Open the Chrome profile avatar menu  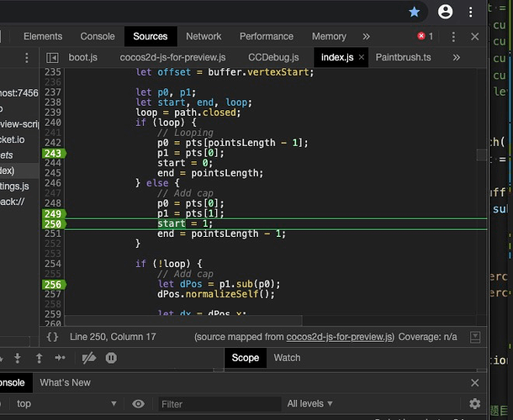click(445, 12)
